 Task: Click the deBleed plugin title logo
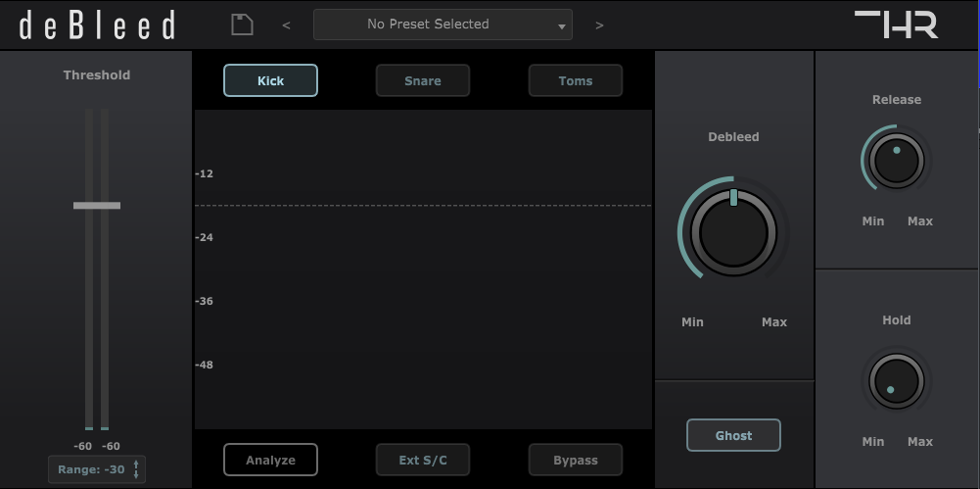(98, 25)
